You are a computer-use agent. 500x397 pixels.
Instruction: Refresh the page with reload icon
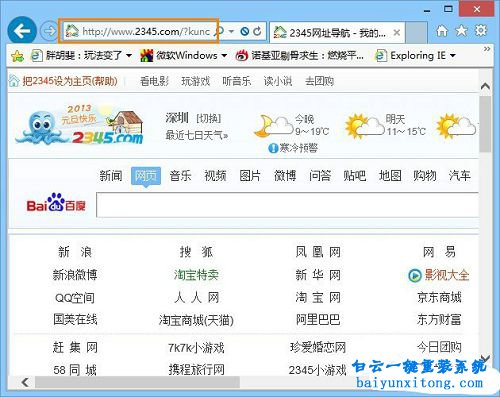tap(257, 31)
